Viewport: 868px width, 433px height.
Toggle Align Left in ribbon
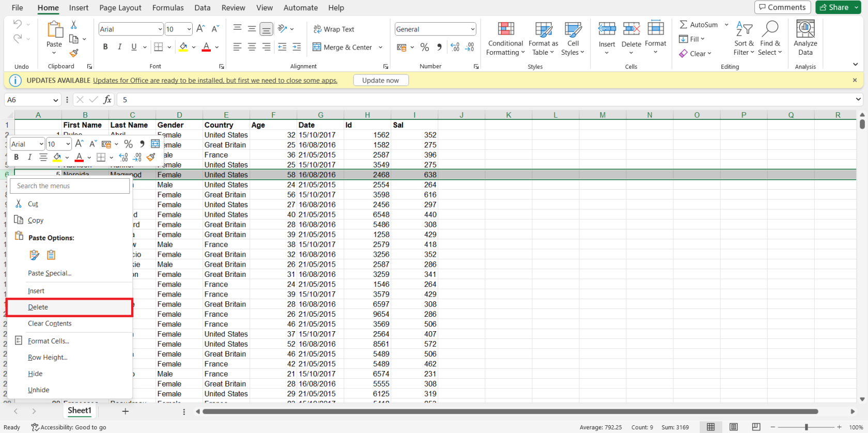237,47
